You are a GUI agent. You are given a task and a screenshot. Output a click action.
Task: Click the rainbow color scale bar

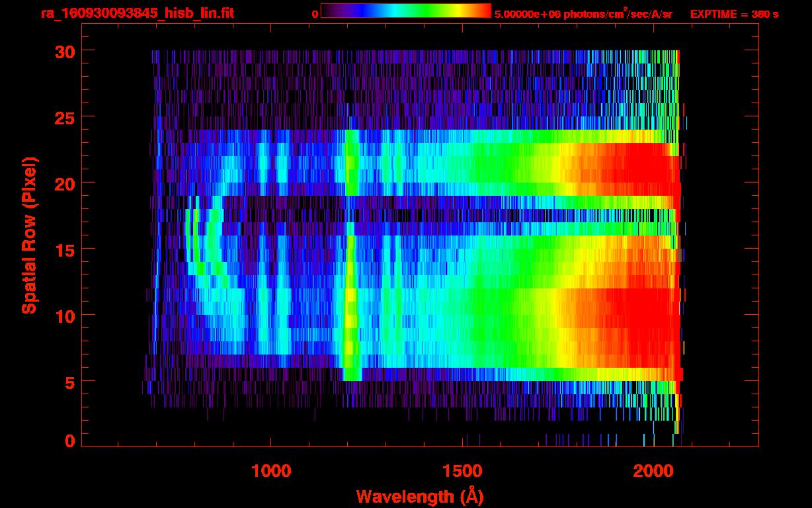[406, 11]
